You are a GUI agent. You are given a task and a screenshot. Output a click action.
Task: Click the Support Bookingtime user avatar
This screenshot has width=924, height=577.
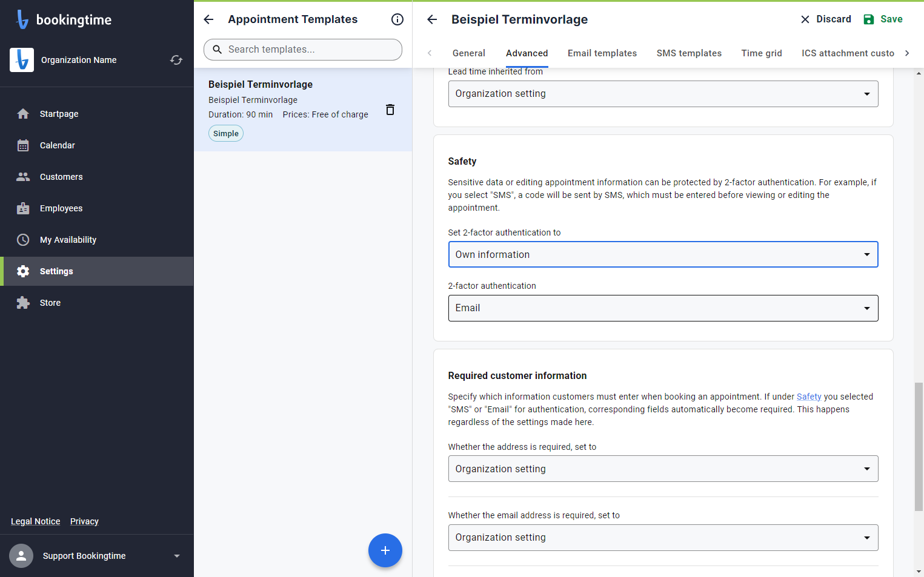tap(21, 556)
